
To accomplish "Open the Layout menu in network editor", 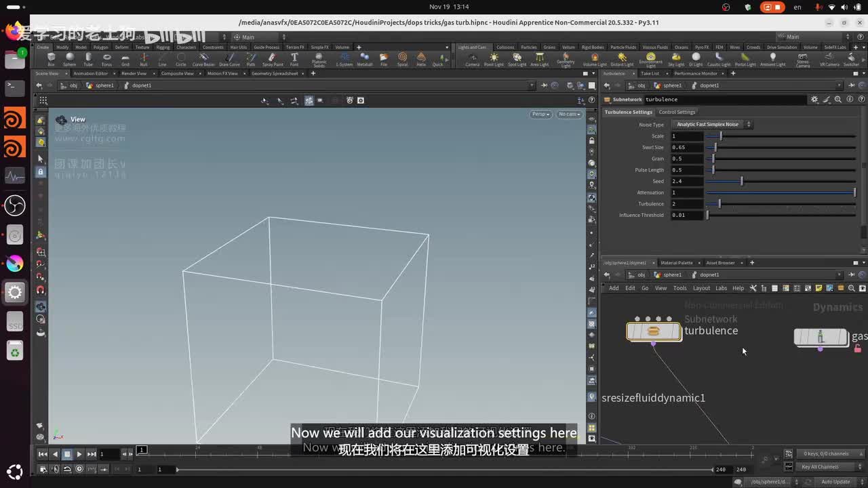I will pyautogui.click(x=701, y=288).
